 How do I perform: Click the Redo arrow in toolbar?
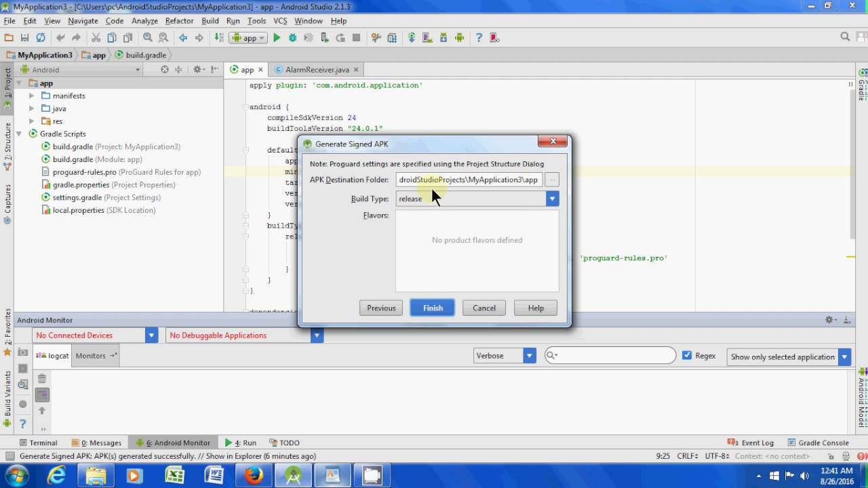tap(76, 38)
